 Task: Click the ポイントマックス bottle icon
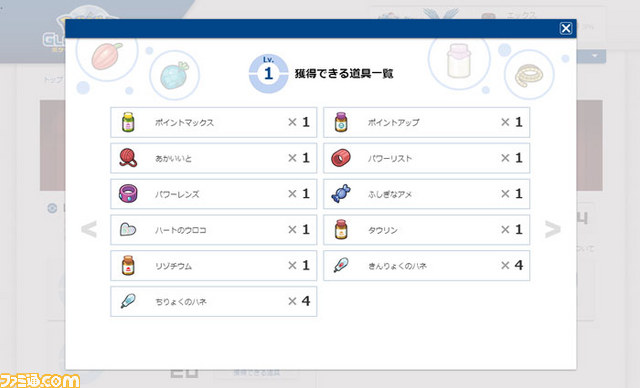click(x=128, y=122)
